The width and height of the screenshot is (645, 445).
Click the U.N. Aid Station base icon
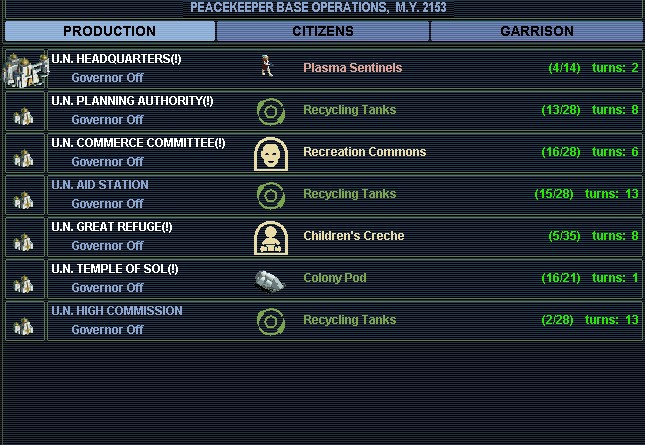coord(24,195)
